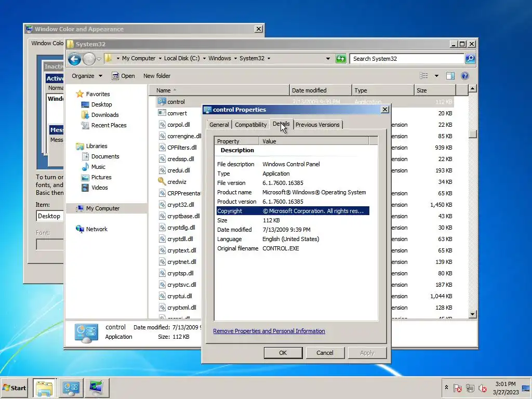The image size is (532, 399).
Task: Switch to Previous Versions tab
Action: 317,125
